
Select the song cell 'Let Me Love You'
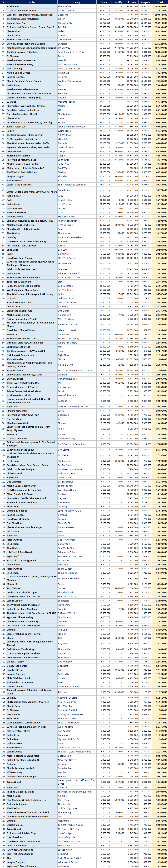click(77, 10)
